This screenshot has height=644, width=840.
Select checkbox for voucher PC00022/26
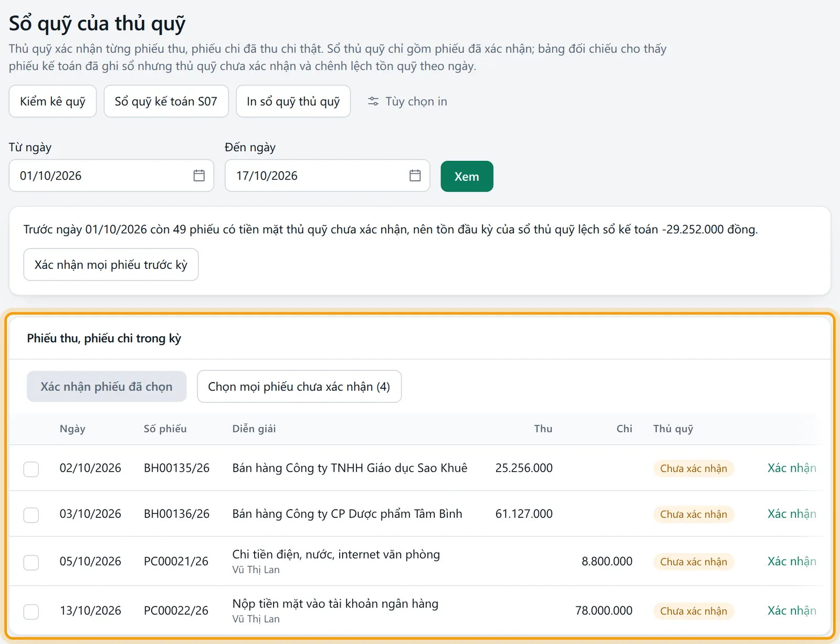tap(31, 612)
